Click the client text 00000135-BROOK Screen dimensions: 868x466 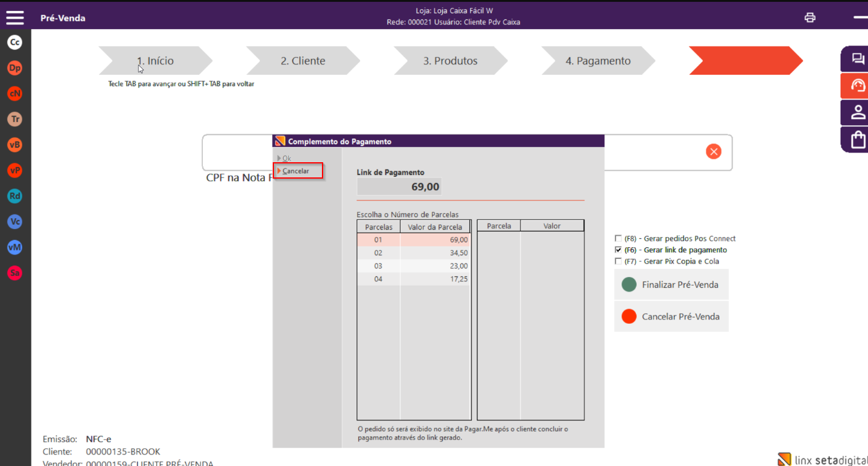coord(123,451)
